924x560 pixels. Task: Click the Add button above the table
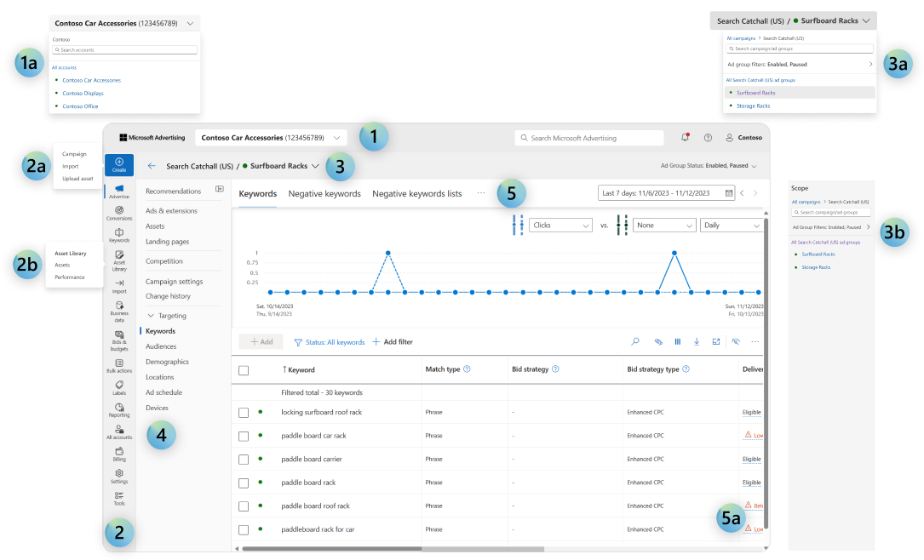pos(261,341)
